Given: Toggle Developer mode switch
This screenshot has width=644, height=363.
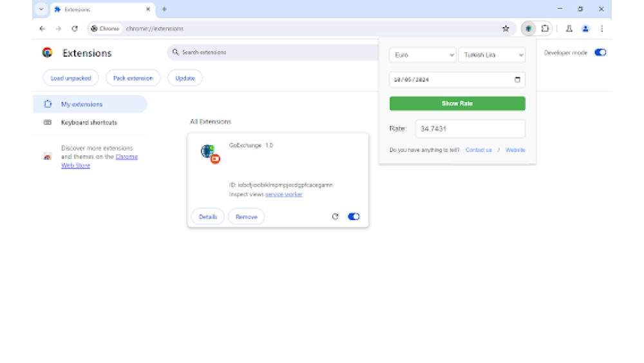Looking at the screenshot, I should pyautogui.click(x=600, y=53).
